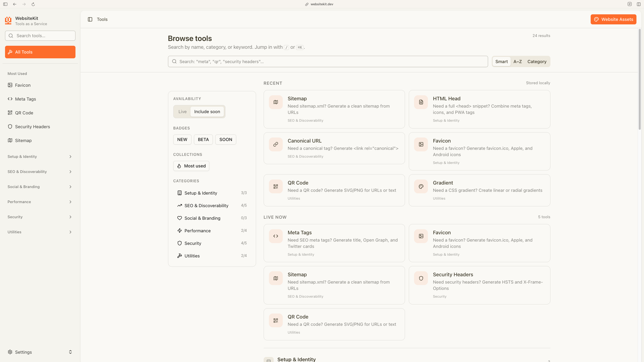Select the Favicon tool in the sidebar
The height and width of the screenshot is (362, 644).
pos(22,85)
